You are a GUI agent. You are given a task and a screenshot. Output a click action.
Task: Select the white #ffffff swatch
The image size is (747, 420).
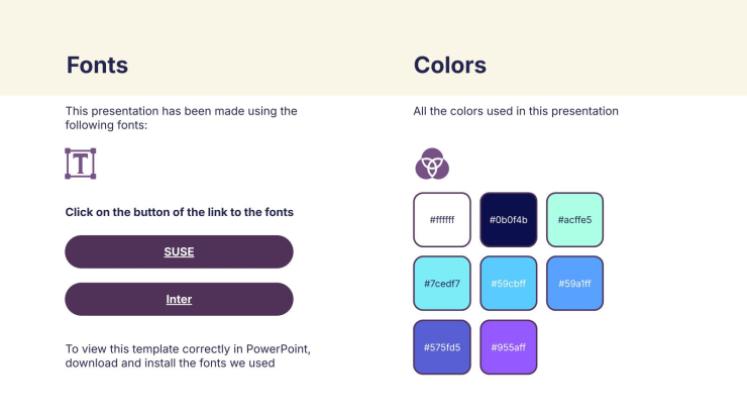pyautogui.click(x=442, y=220)
